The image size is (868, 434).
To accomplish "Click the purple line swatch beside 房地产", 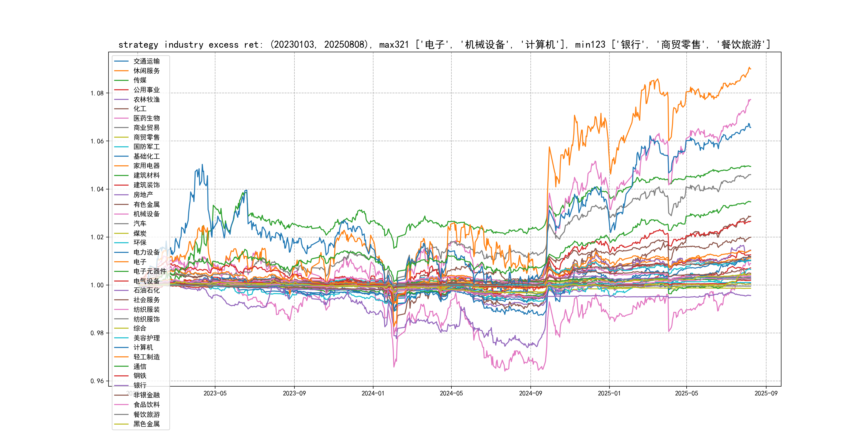I will pos(121,195).
